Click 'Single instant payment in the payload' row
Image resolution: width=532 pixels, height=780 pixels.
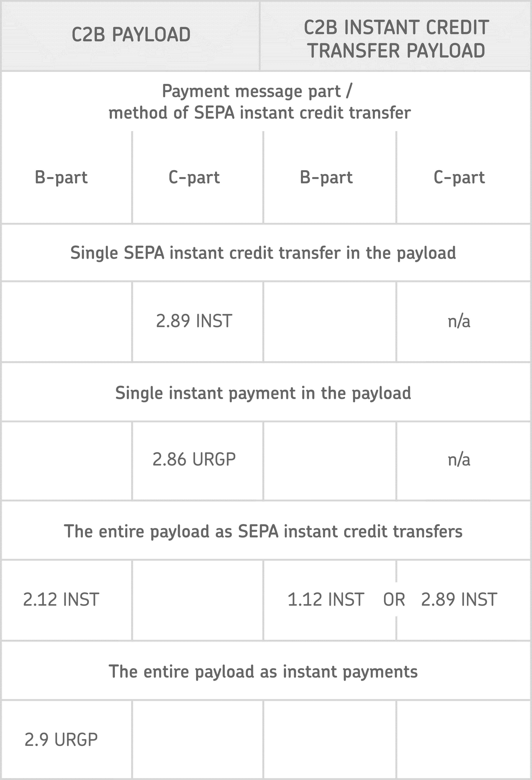pyautogui.click(x=263, y=393)
